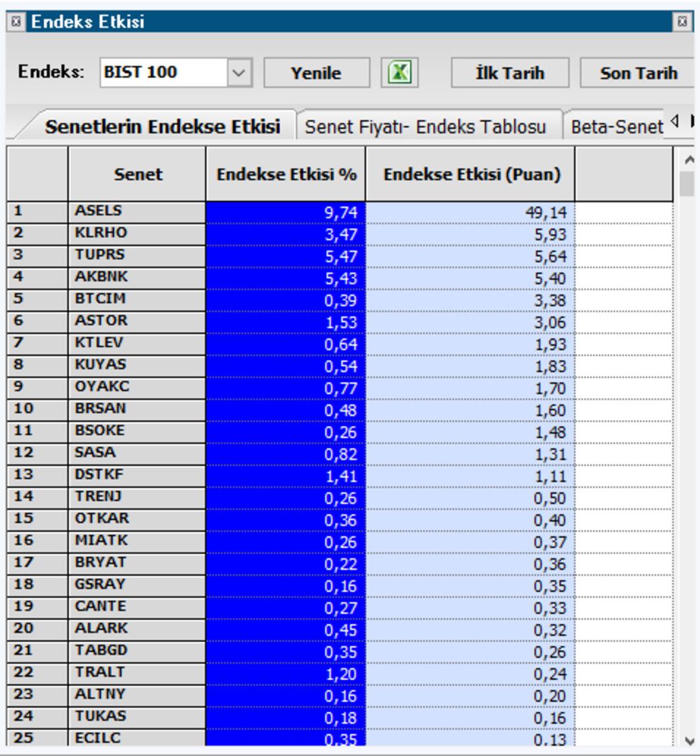This screenshot has width=700, height=756.
Task: Select the Senetlerin Endekse Etkisi tab
Action: (162, 126)
